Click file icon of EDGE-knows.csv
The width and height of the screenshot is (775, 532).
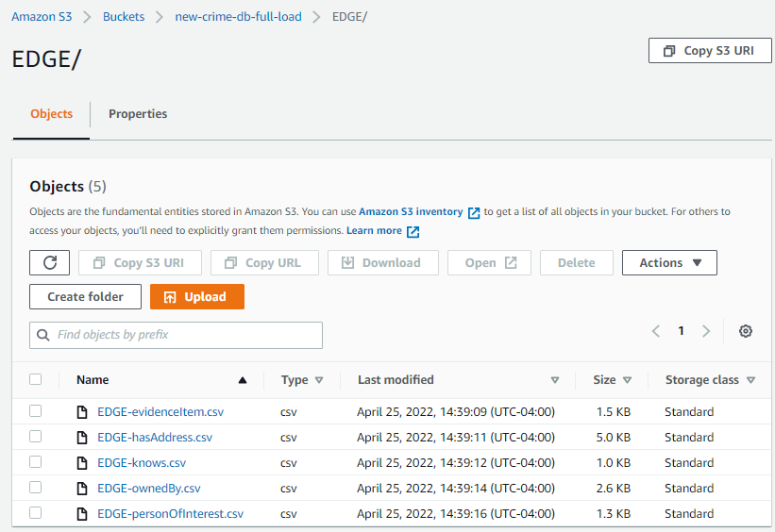tap(82, 463)
